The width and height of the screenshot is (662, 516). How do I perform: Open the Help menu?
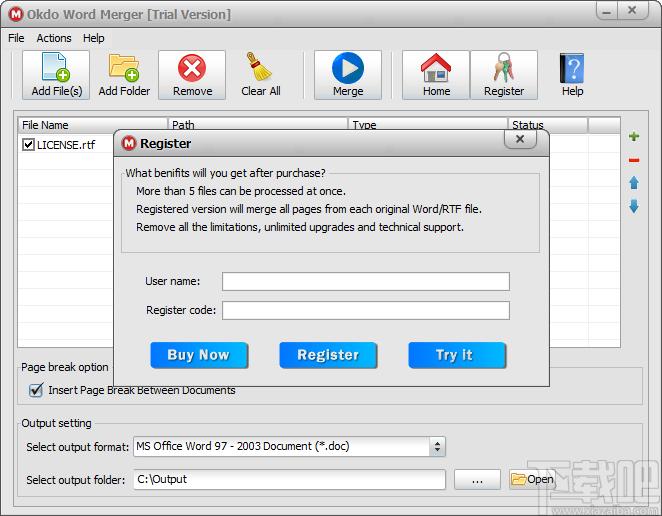pos(93,38)
